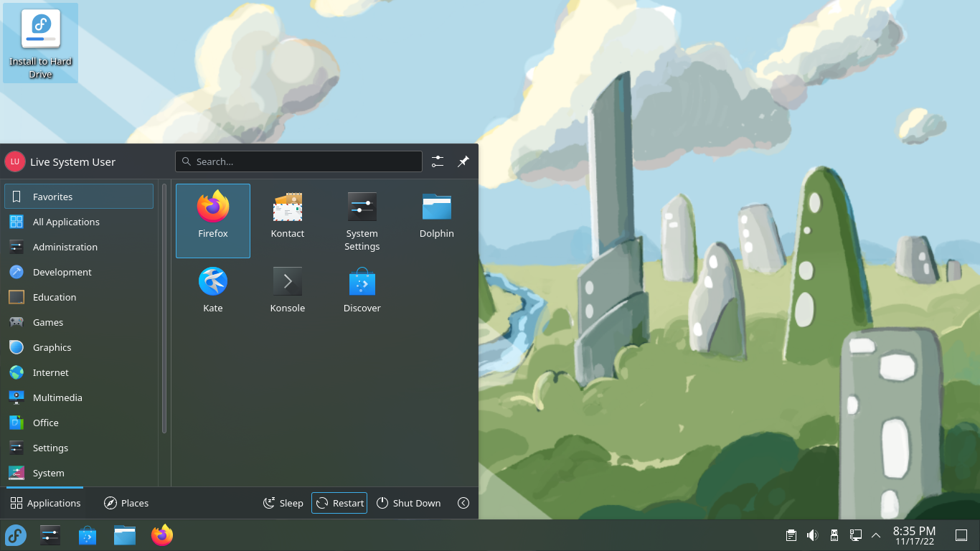Viewport: 980px width, 551px height.
Task: Open the Install to Hard Drive desktop icon
Action: pyautogui.click(x=41, y=43)
